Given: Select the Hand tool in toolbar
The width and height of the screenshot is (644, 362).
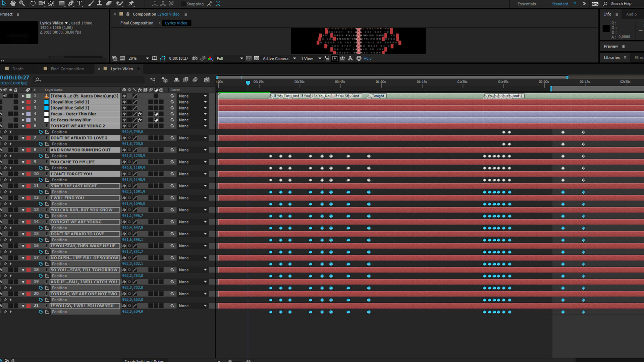Looking at the screenshot, I should click(13, 3).
